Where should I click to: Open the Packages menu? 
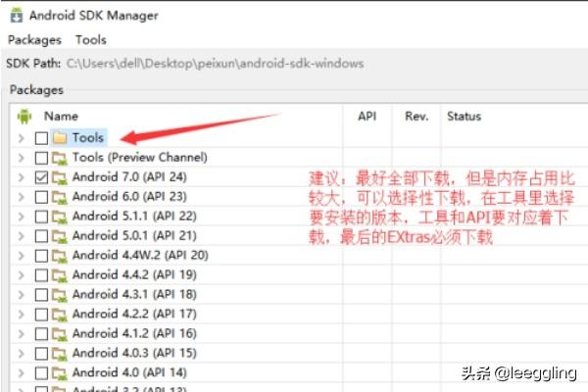tap(34, 40)
